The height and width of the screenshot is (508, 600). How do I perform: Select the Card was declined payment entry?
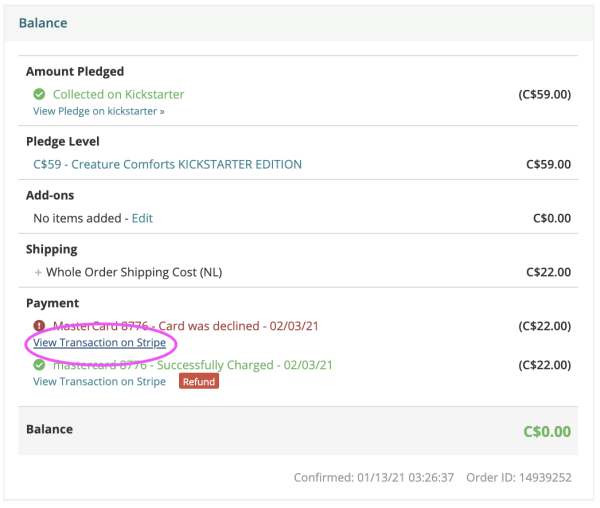(x=175, y=326)
